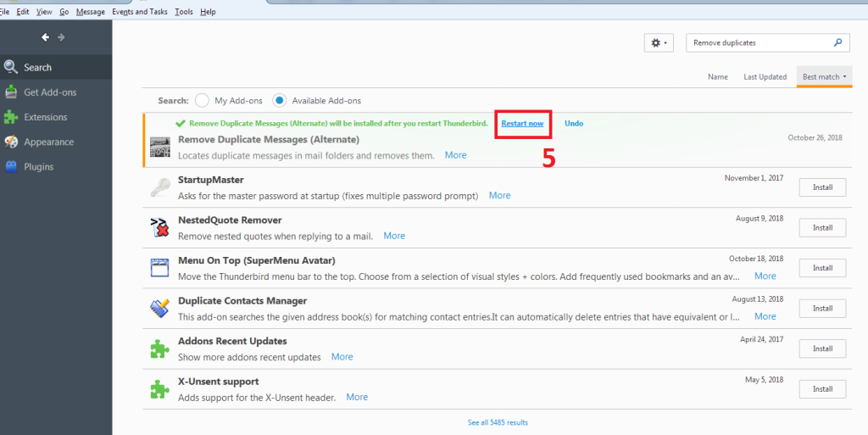This screenshot has height=435, width=868.
Task: Click the StartupMaster key icon
Action: point(160,187)
